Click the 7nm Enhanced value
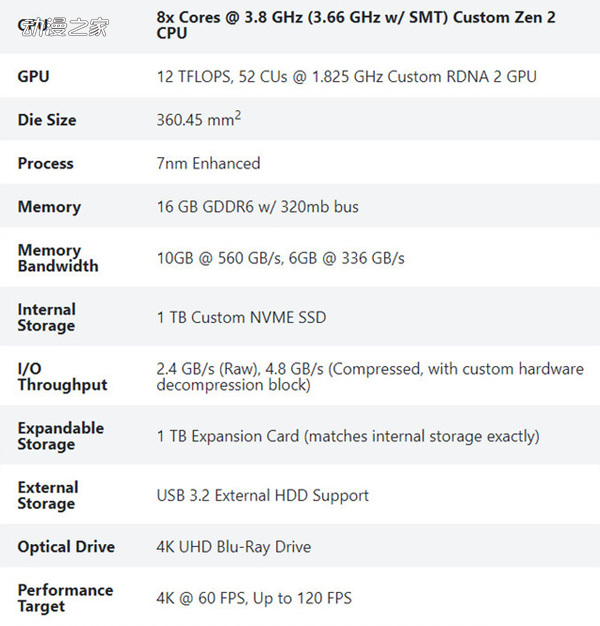 [208, 163]
